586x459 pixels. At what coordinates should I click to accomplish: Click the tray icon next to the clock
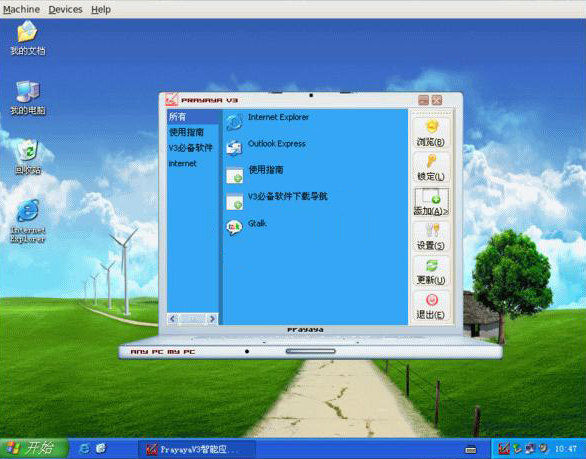pos(543,448)
